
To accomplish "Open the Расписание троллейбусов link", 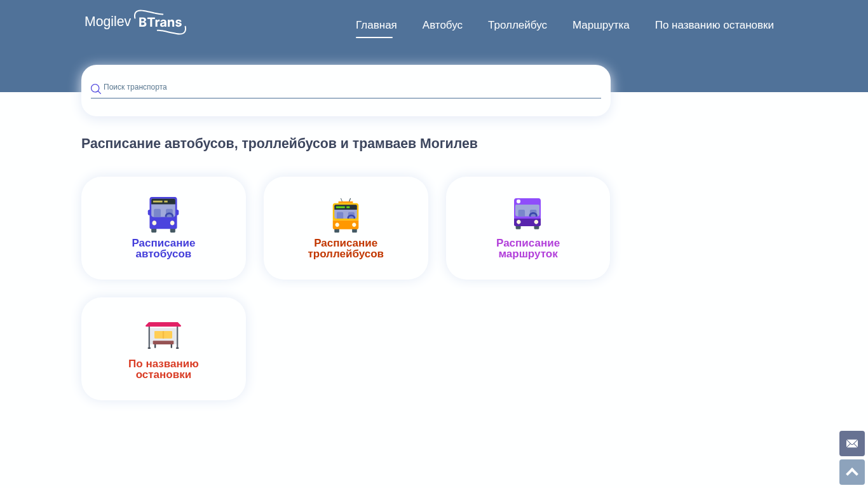I will (346, 248).
